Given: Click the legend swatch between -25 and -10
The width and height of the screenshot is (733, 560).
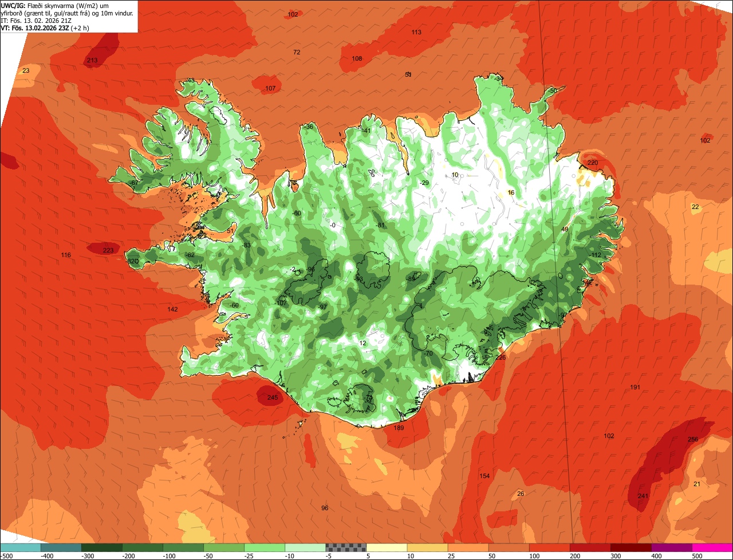Looking at the screenshot, I should (265, 547).
